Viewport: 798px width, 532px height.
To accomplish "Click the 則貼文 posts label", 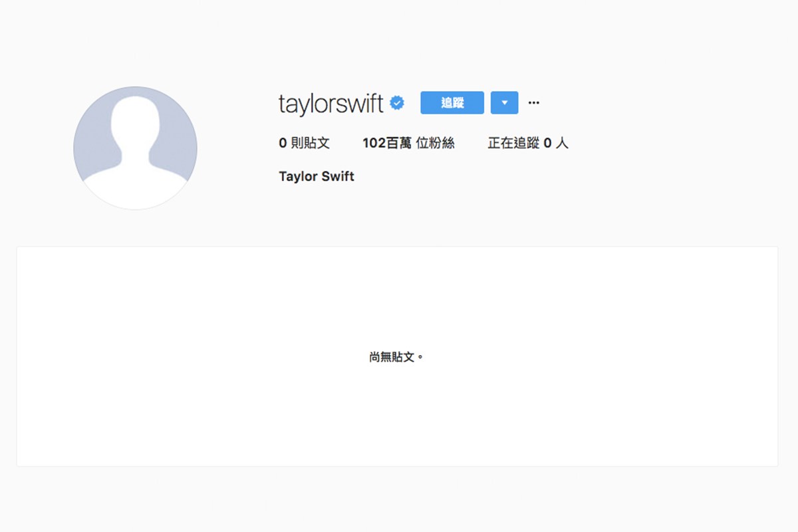I will click(x=310, y=143).
